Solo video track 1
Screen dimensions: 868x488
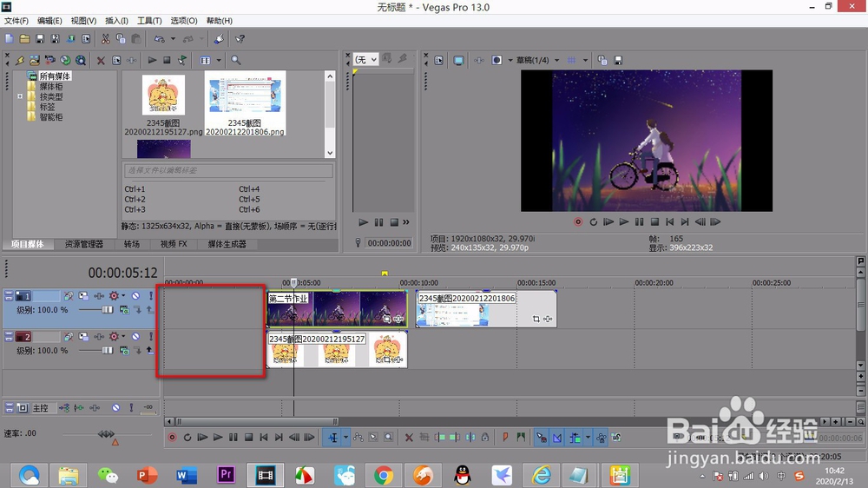(x=150, y=296)
